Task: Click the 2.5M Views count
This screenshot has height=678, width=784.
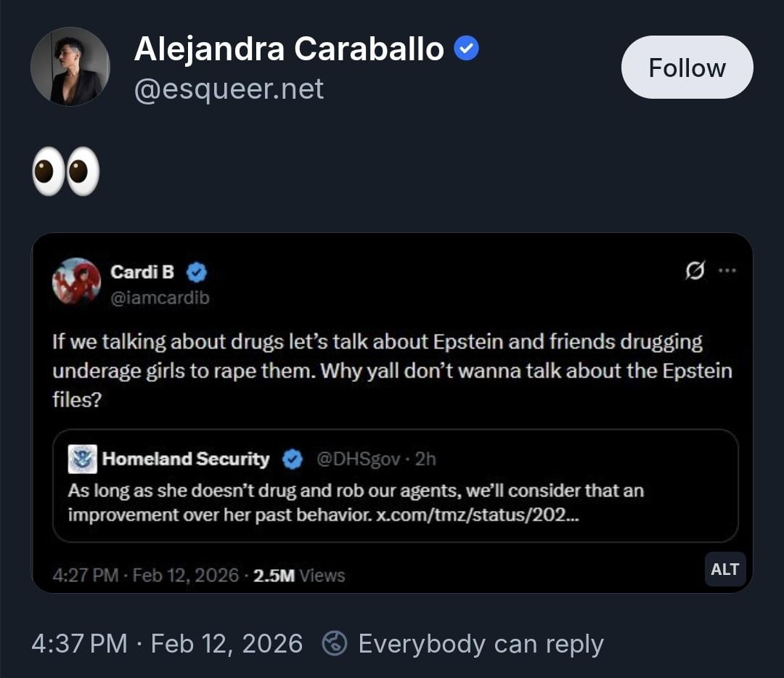Action: click(x=298, y=576)
